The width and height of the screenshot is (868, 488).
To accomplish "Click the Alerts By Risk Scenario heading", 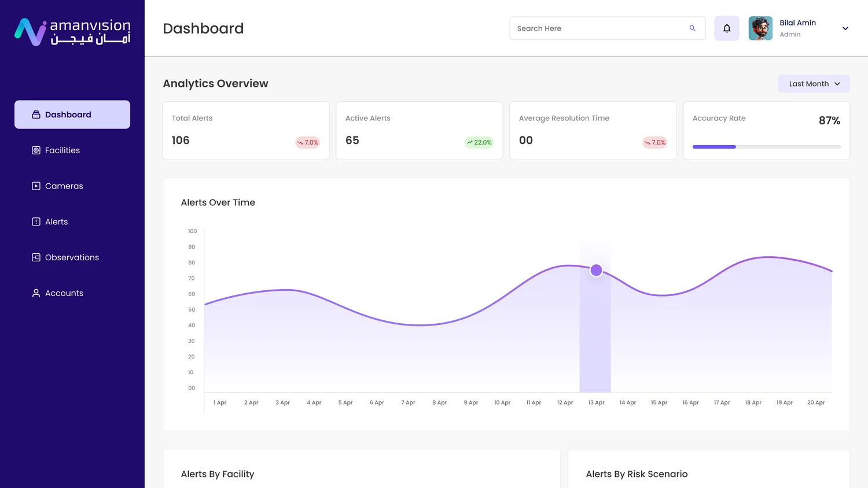I will point(637,474).
